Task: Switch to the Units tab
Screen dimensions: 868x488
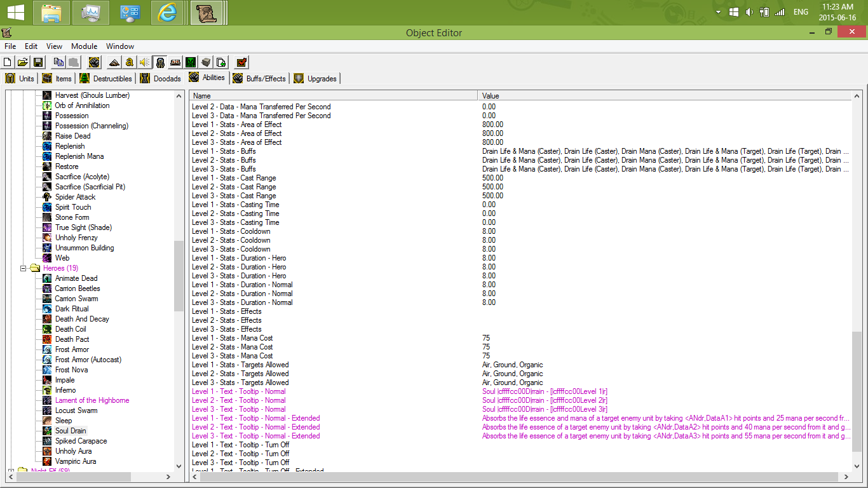Action: pyautogui.click(x=20, y=78)
